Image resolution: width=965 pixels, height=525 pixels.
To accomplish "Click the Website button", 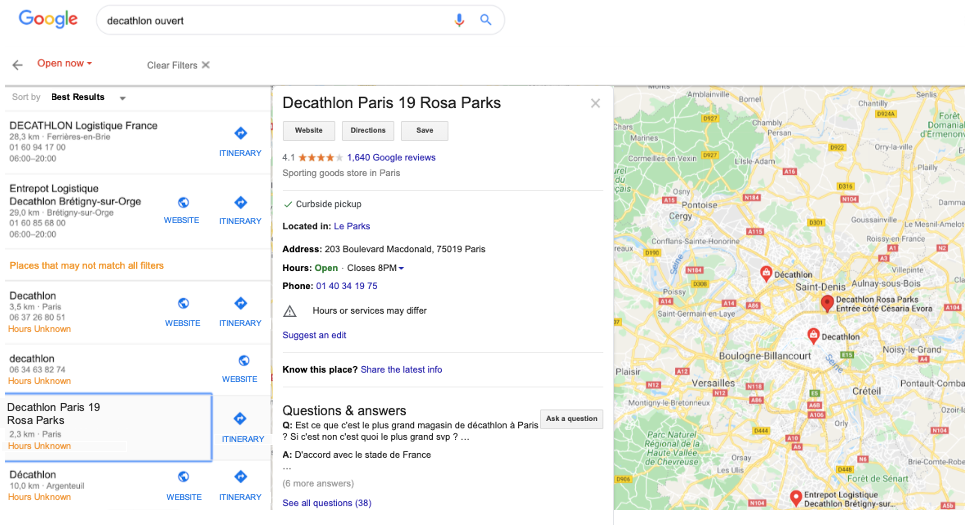I will pos(308,130).
